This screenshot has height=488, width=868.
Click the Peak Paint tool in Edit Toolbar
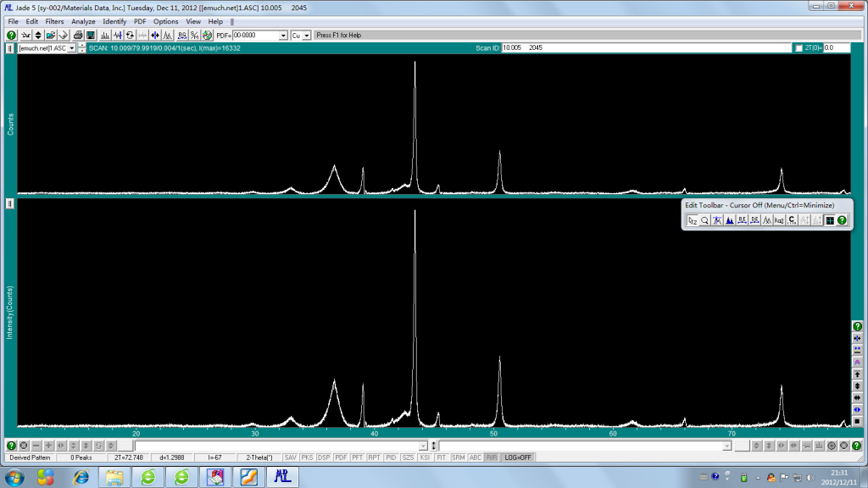[x=717, y=220]
